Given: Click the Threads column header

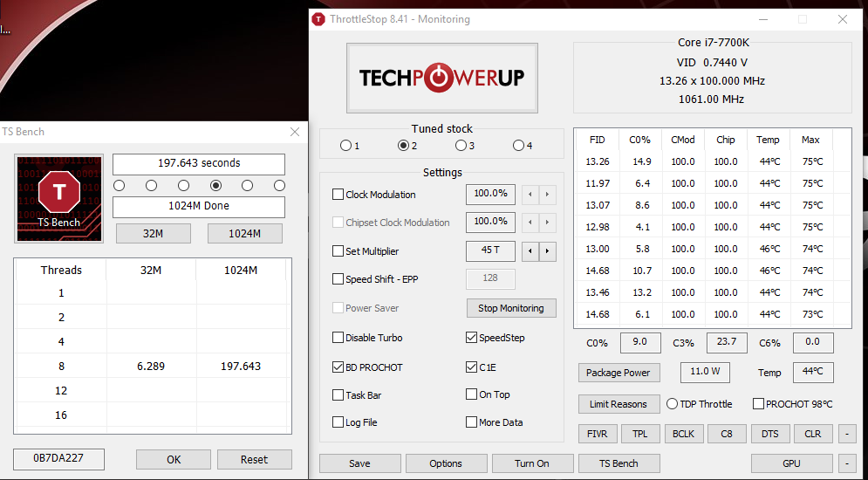Looking at the screenshot, I should [x=61, y=271].
